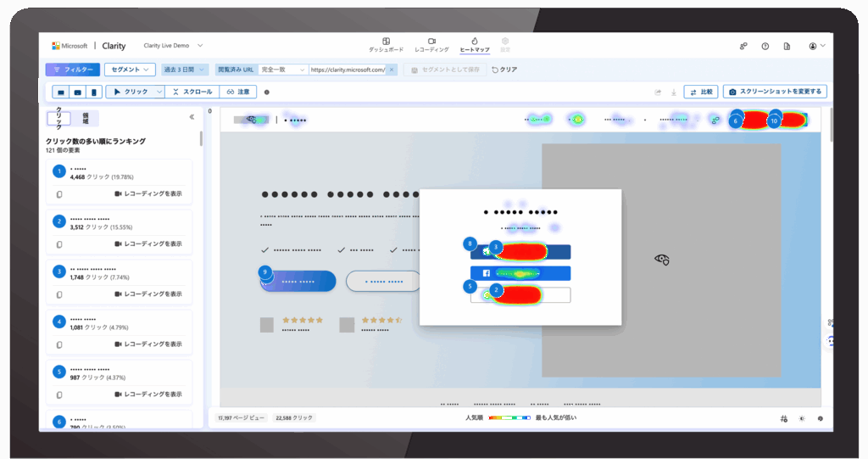The height and width of the screenshot is (459, 868).
Task: Open the 過去 3 日間 date range dropdown
Action: [x=184, y=70]
